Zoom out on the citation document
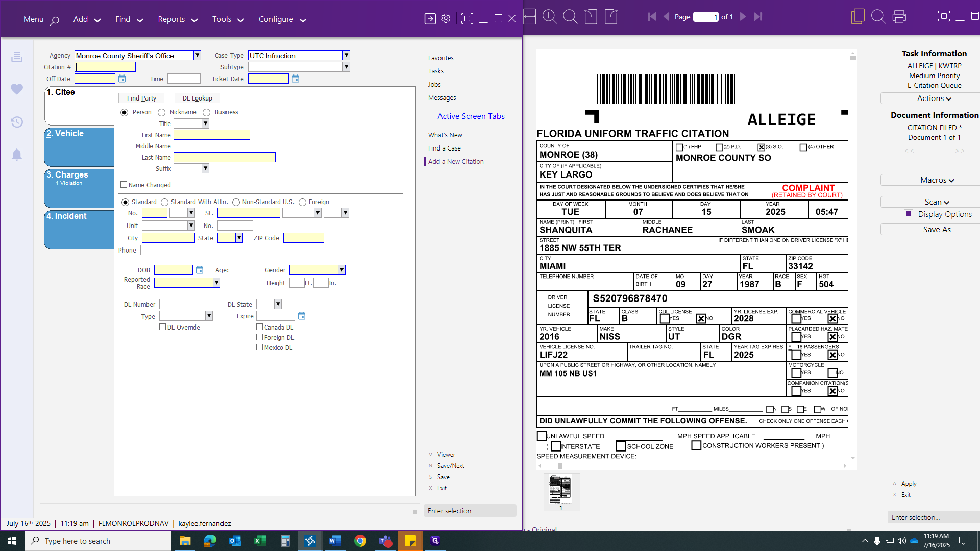The height and width of the screenshot is (551, 980). [571, 17]
